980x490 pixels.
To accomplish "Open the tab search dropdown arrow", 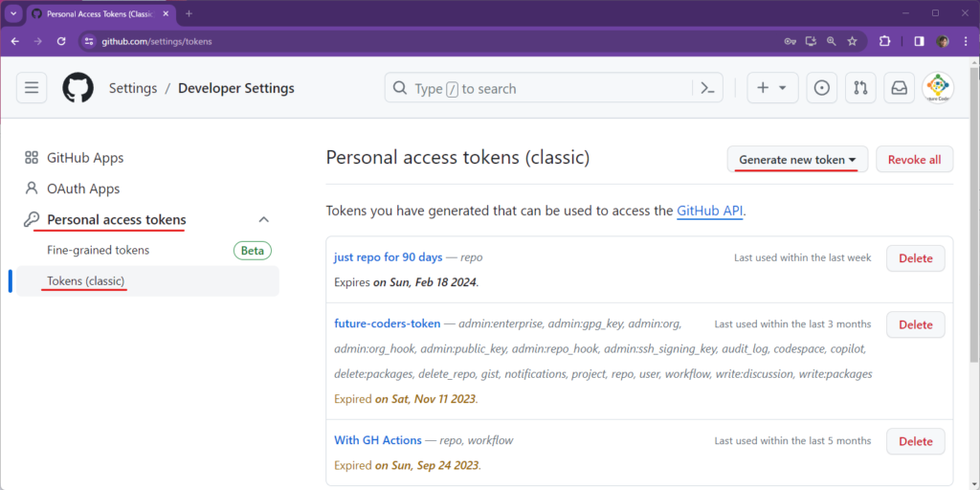I will click(13, 13).
